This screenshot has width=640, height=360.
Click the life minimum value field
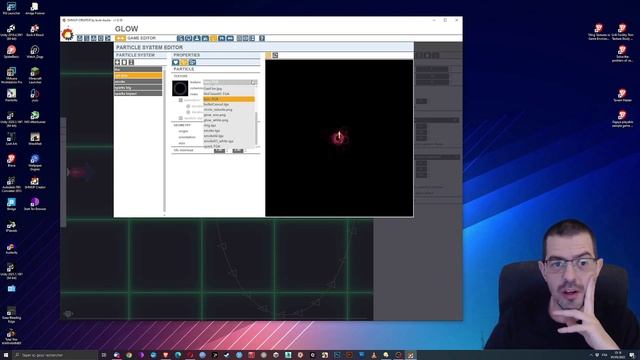point(219,151)
